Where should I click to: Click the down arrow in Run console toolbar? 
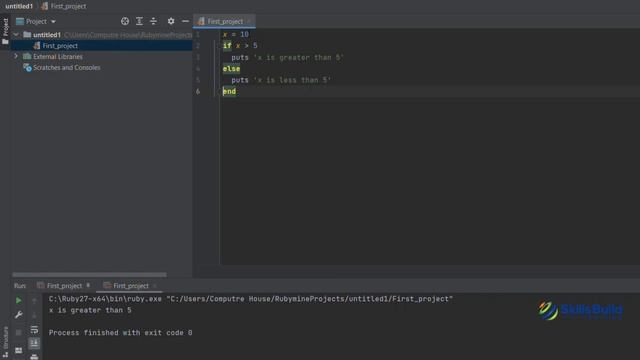point(34,315)
